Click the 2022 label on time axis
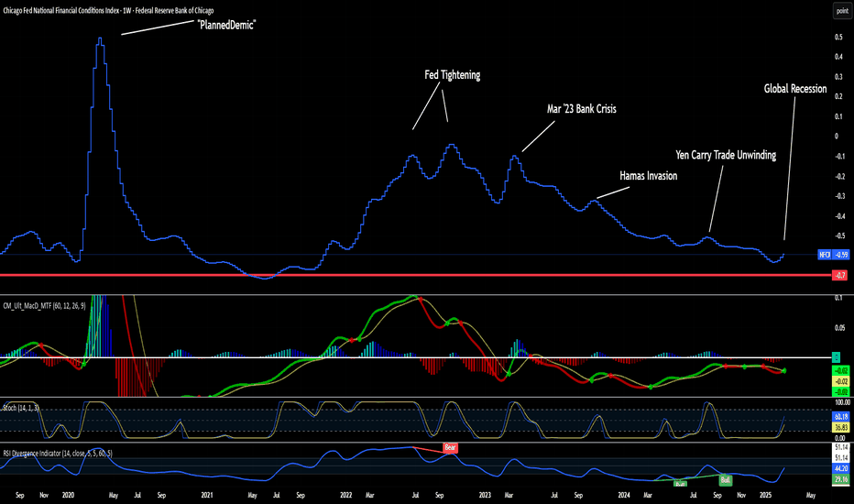The width and height of the screenshot is (854, 504). click(x=345, y=495)
